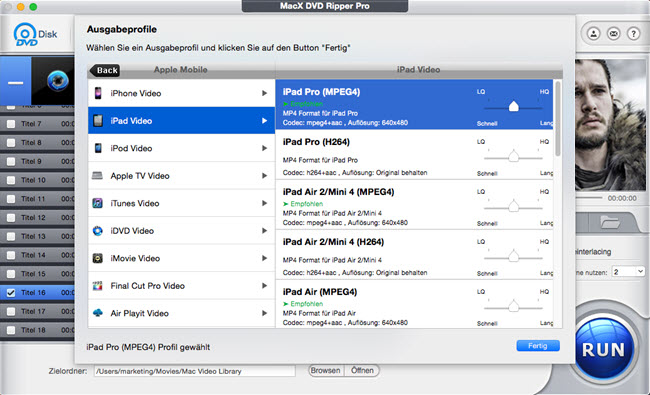Screen dimensions: 650x395
Task: Expand iTunes Video submenu arrow
Action: 264,203
